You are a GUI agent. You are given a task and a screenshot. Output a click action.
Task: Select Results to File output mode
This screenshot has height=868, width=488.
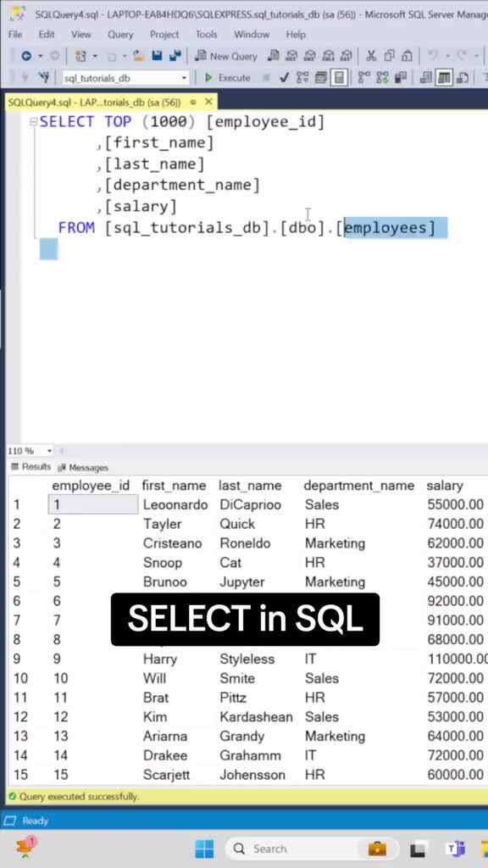click(463, 77)
